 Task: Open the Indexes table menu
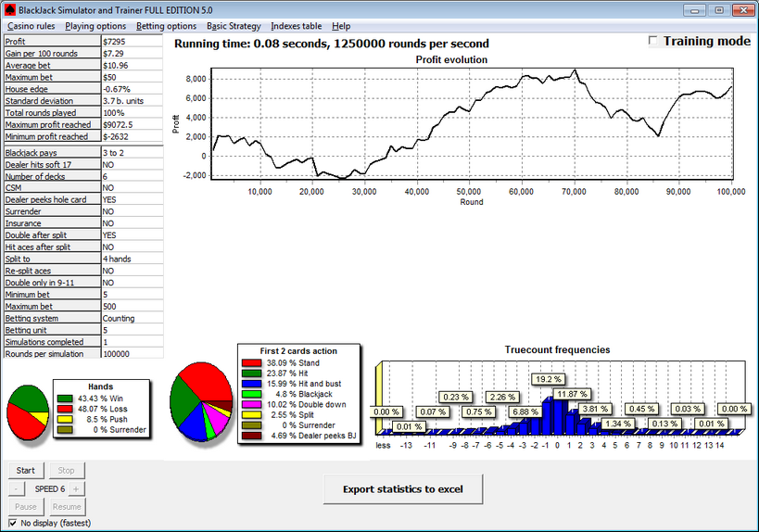click(297, 26)
